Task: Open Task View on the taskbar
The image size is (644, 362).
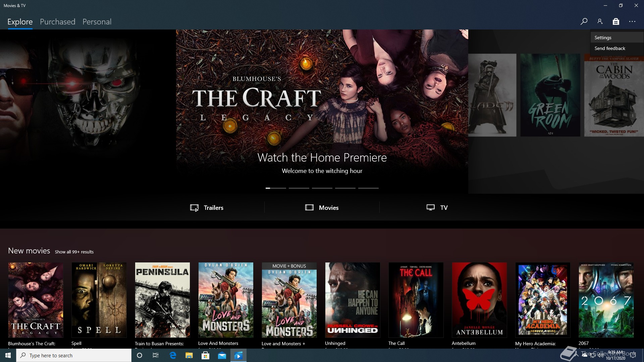Action: [x=156, y=355]
